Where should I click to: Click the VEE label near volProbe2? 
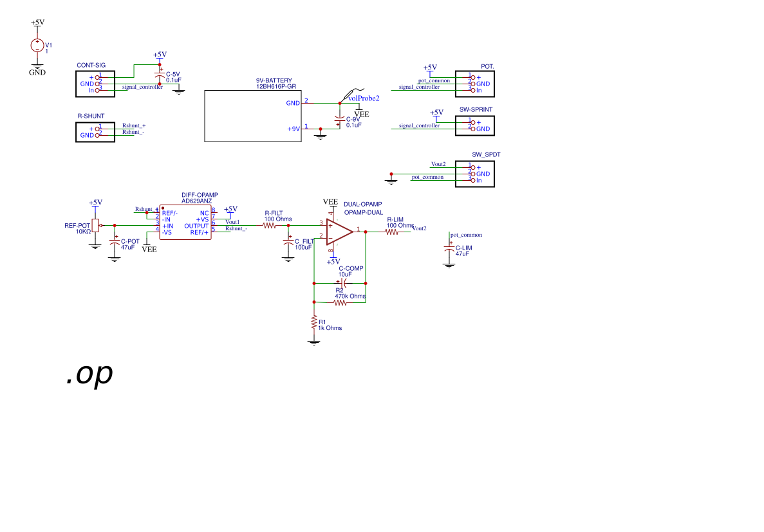tap(362, 115)
